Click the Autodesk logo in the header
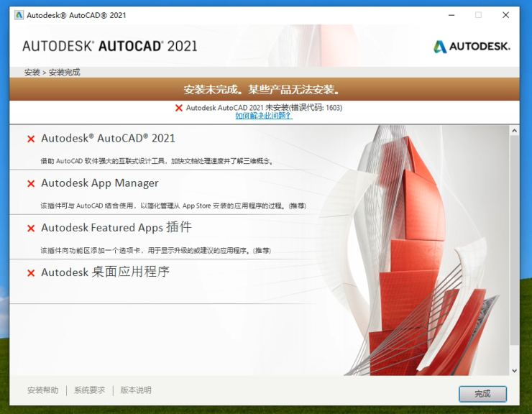This screenshot has height=414, width=532. tap(472, 47)
